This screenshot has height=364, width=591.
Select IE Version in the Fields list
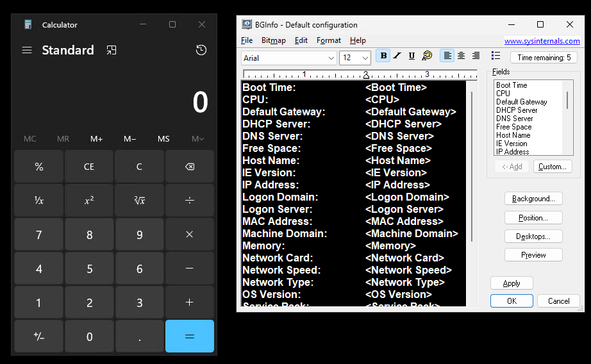(512, 144)
